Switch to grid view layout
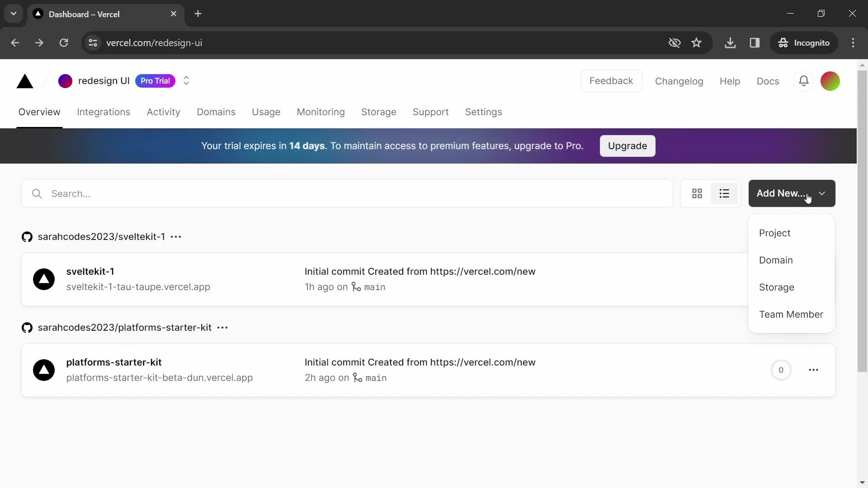The image size is (868, 488). (x=697, y=193)
